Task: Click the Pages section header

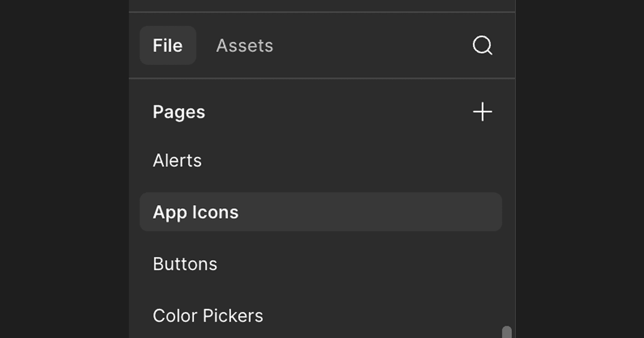Action: 179,112
